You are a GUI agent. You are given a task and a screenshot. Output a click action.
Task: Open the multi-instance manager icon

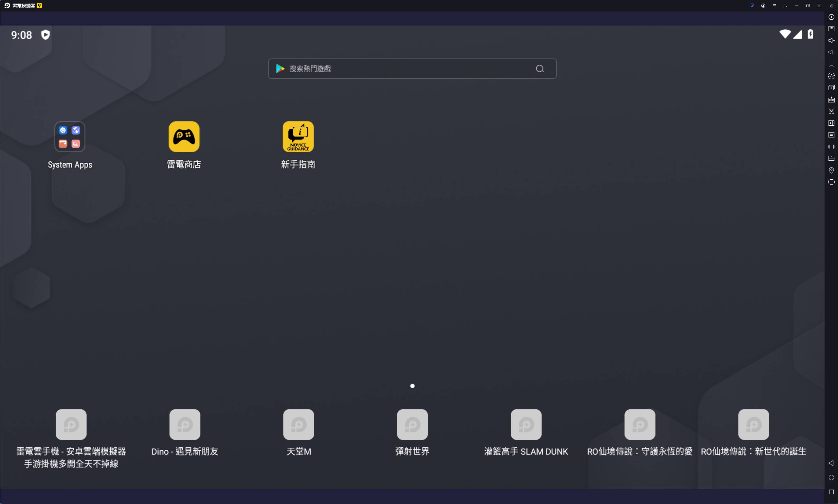click(x=831, y=88)
